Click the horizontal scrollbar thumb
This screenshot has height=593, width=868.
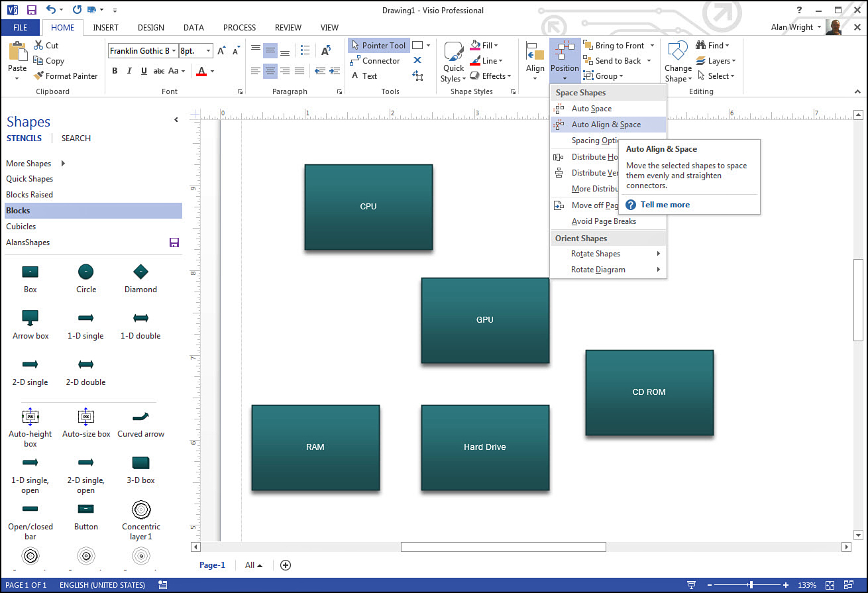pyautogui.click(x=504, y=547)
